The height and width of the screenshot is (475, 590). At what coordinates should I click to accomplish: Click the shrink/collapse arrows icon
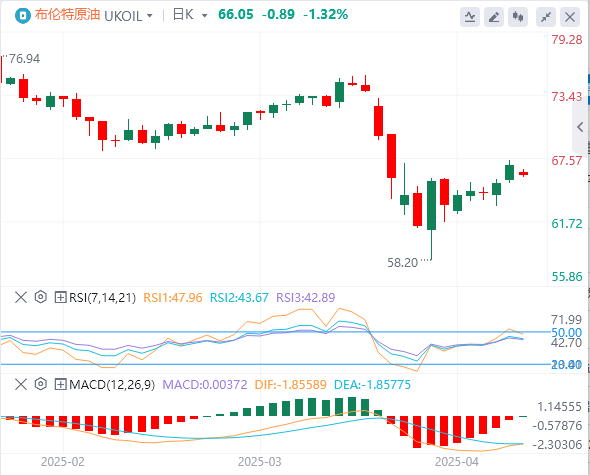click(546, 17)
